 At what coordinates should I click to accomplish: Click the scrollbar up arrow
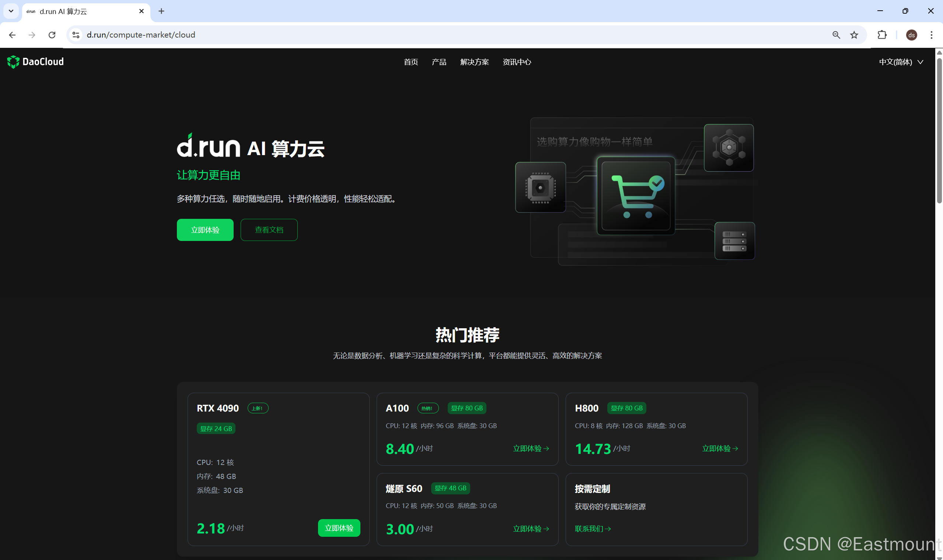[939, 52]
